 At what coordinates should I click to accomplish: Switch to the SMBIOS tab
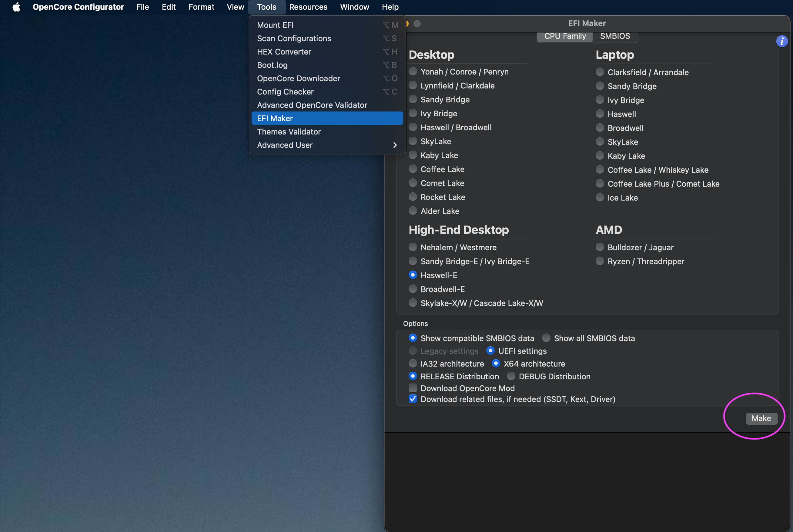(x=615, y=36)
